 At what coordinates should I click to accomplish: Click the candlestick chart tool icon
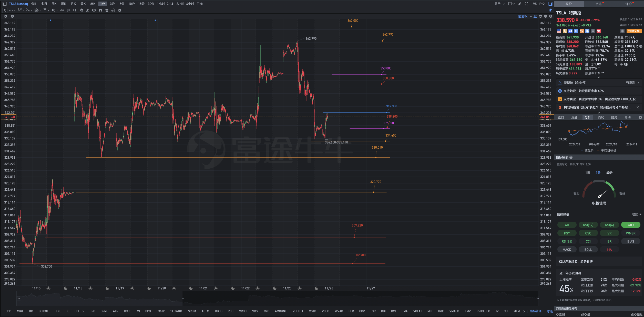click(81, 10)
